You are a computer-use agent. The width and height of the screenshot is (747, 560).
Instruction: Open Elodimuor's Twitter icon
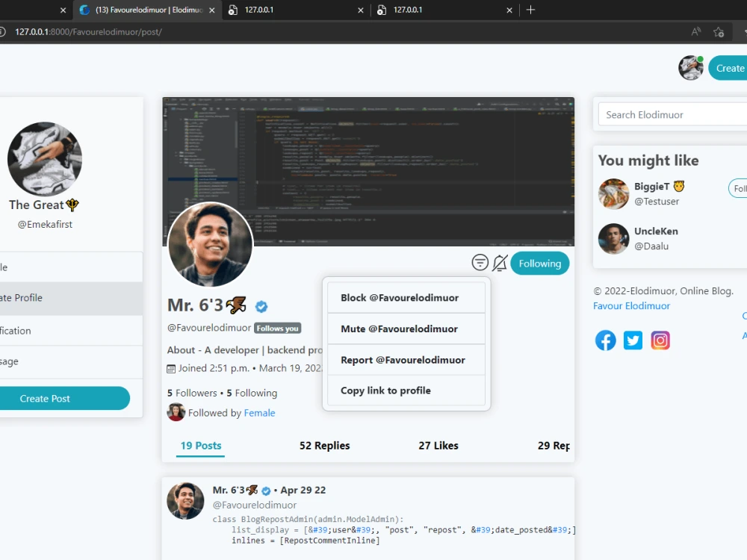633,340
